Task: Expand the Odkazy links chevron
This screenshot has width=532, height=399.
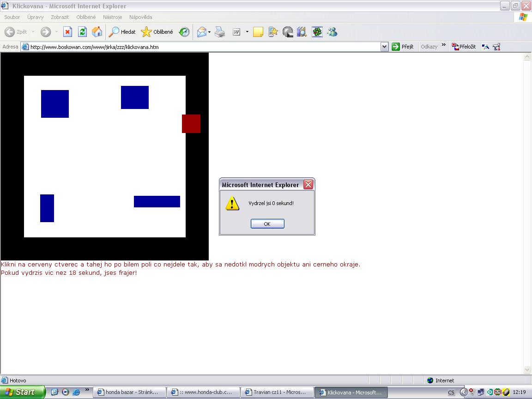Action: (443, 45)
